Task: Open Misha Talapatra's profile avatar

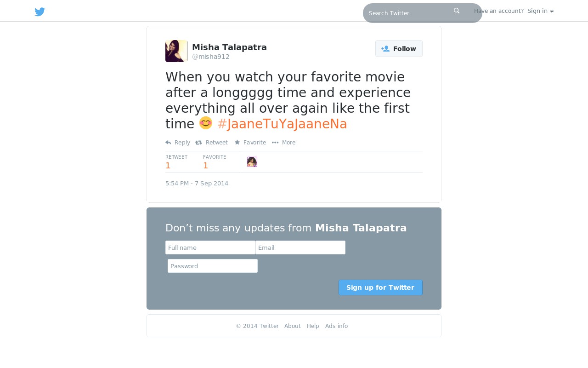Action: coord(176,51)
